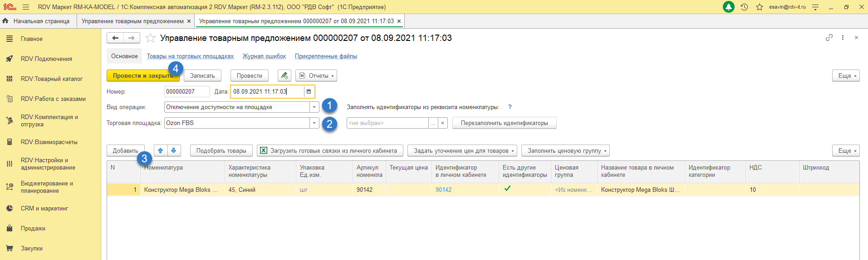Image resolution: width=868 pixels, height=260 pixels.
Task: Click the <не выбран> requisite field
Action: click(387, 123)
